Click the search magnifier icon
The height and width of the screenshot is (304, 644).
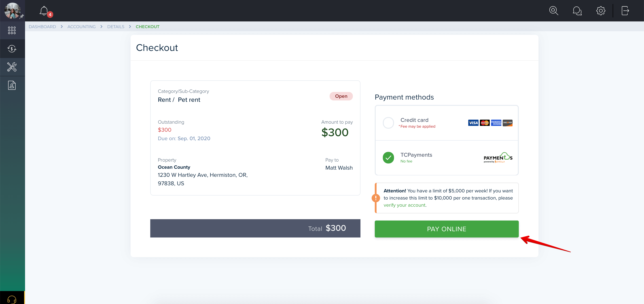553,11
